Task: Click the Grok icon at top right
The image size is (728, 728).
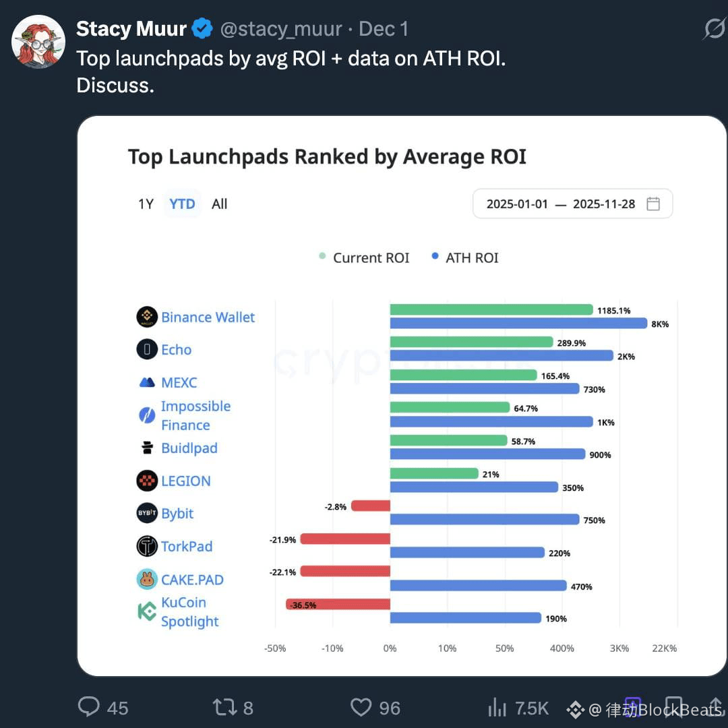Action: [714, 29]
